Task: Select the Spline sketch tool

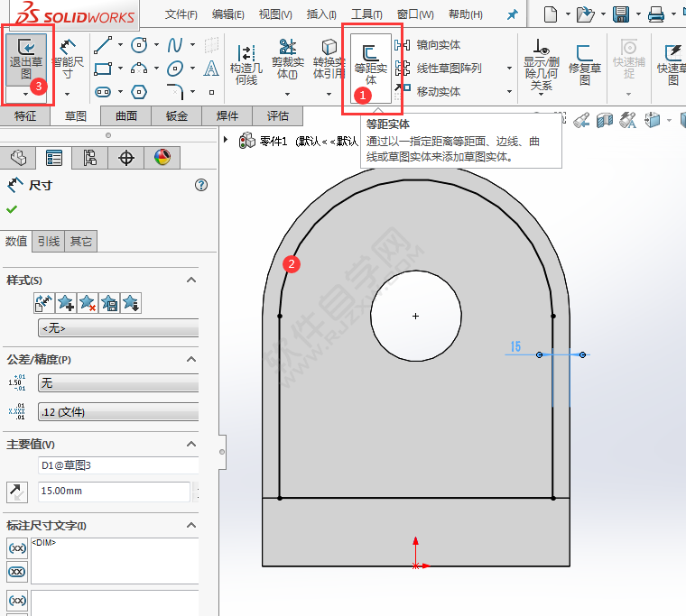Action: pyautogui.click(x=175, y=45)
